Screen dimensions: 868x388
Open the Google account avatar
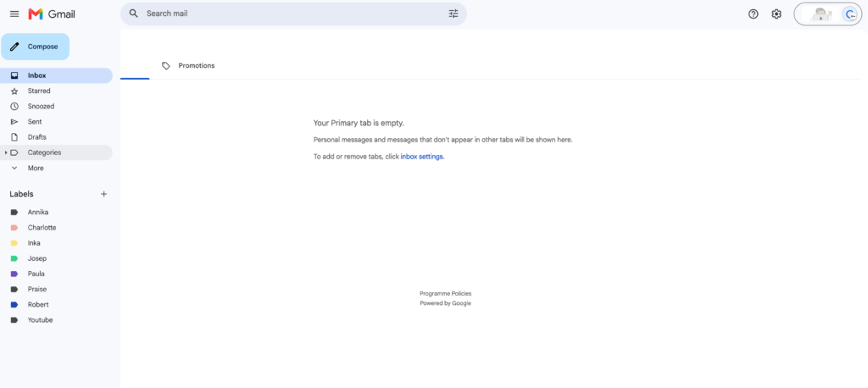(x=849, y=14)
